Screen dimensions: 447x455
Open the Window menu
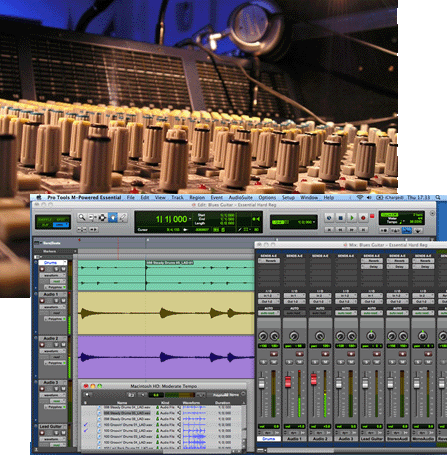pyautogui.click(x=309, y=197)
